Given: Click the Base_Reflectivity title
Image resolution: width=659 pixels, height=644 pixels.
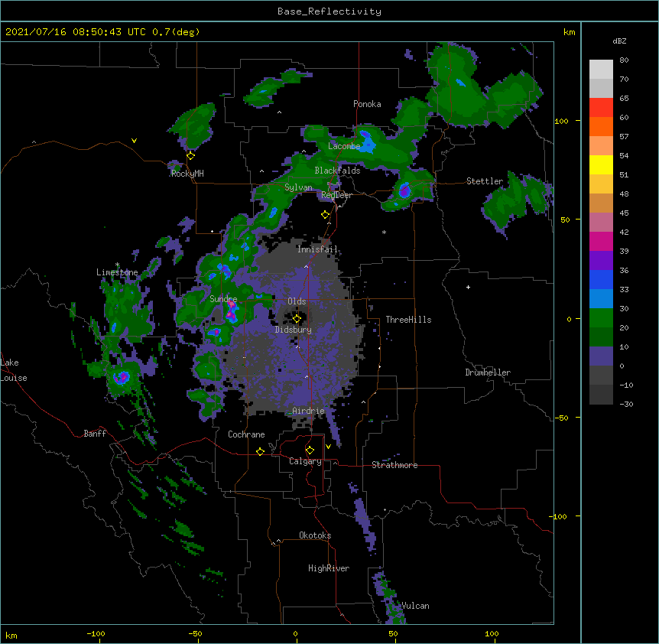Looking at the screenshot, I should click(329, 11).
